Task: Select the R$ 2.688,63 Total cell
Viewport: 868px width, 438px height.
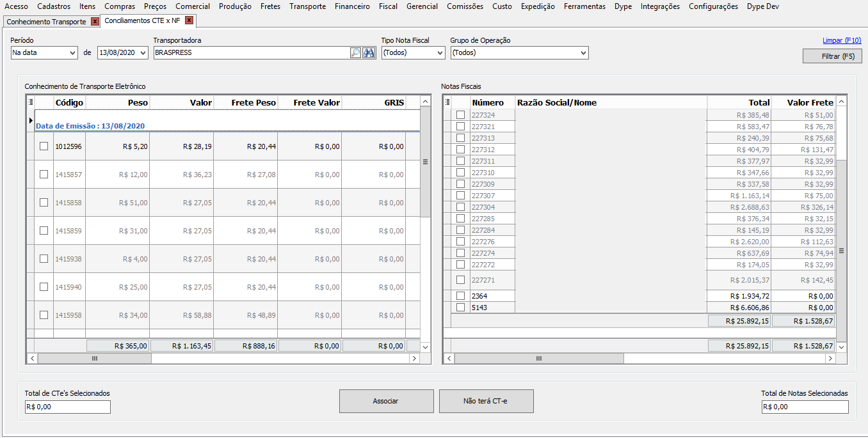Action: [x=739, y=207]
